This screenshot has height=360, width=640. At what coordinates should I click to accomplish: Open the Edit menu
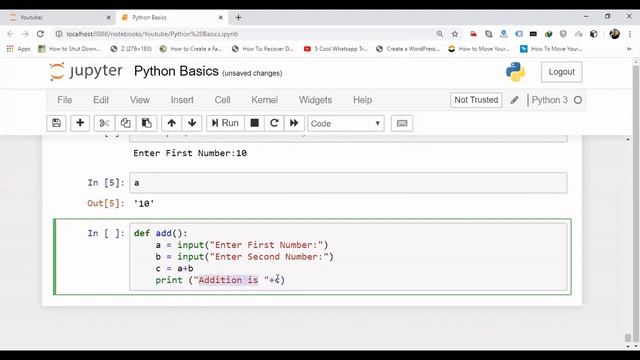coord(101,100)
